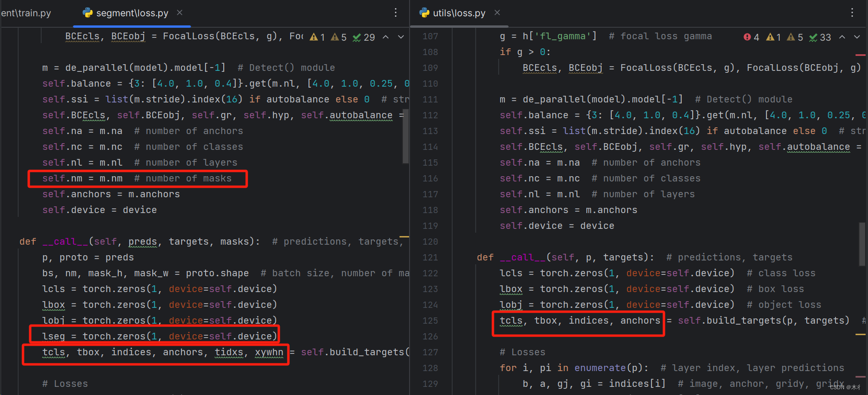Click line number 107 in right gutter
This screenshot has height=395, width=868.
[430, 36]
